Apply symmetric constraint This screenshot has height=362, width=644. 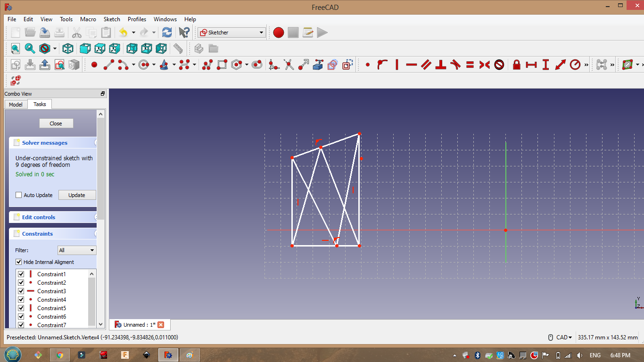pos(485,65)
